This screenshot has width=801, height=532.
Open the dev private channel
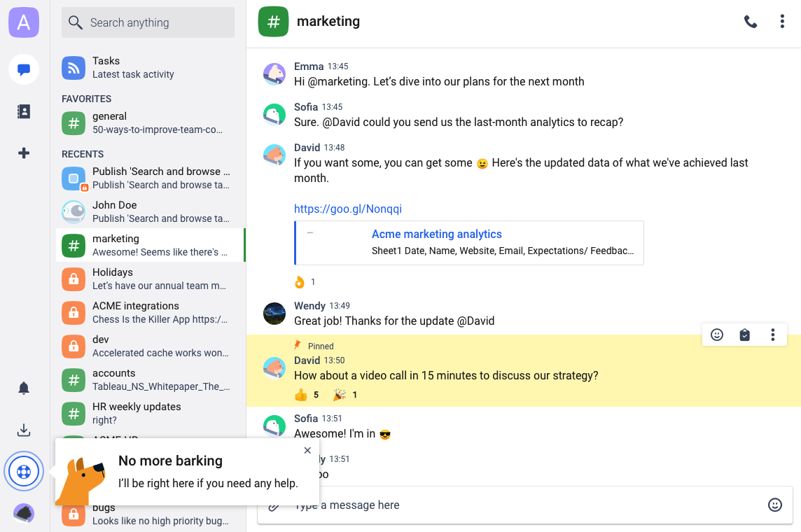151,346
